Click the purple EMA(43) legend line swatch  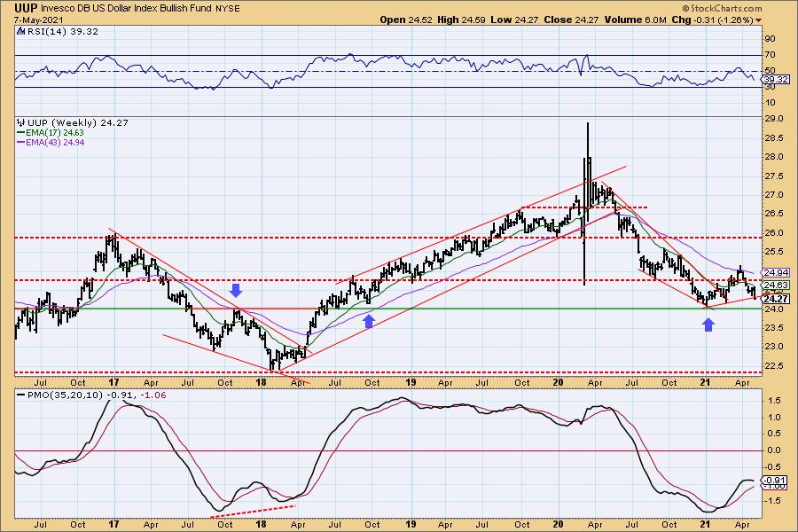20,143
